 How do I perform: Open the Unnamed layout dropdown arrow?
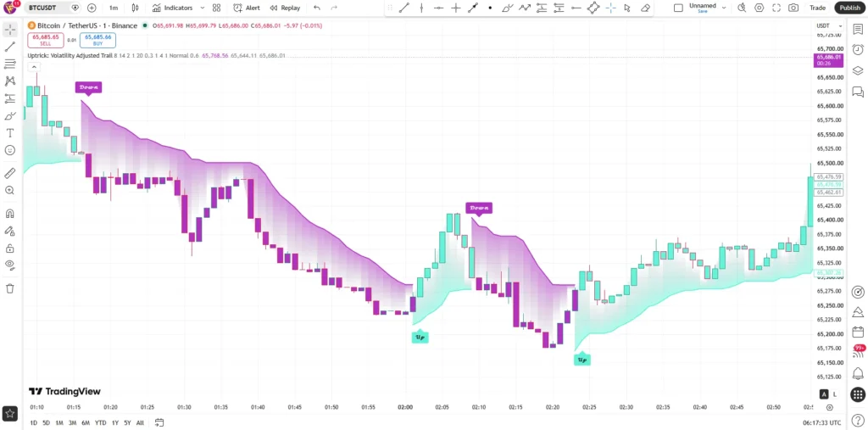[724, 8]
